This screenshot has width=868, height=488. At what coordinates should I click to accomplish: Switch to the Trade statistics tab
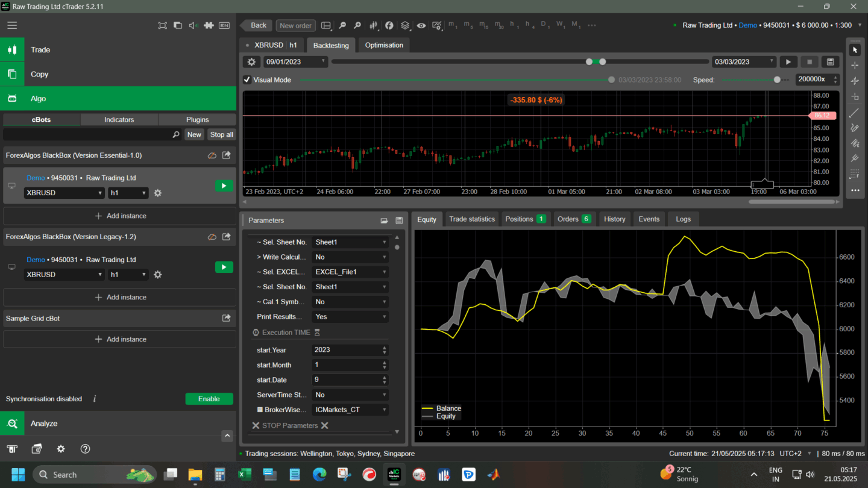pyautogui.click(x=471, y=219)
